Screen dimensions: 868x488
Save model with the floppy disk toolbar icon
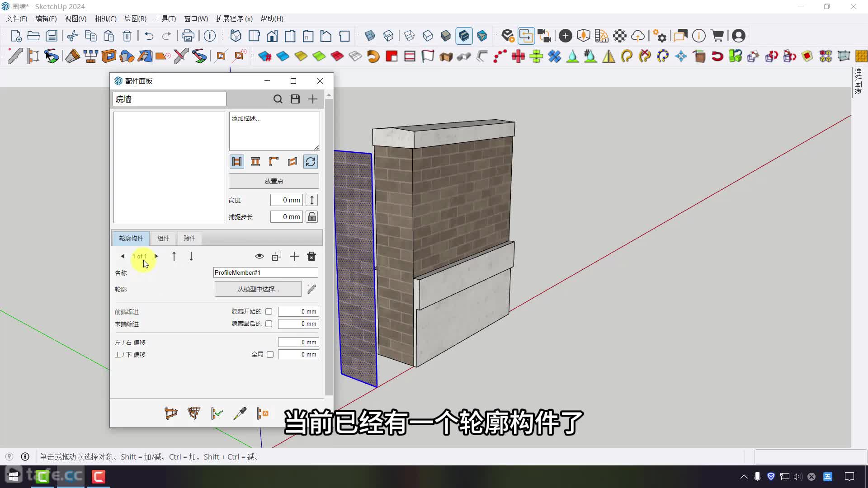click(52, 36)
